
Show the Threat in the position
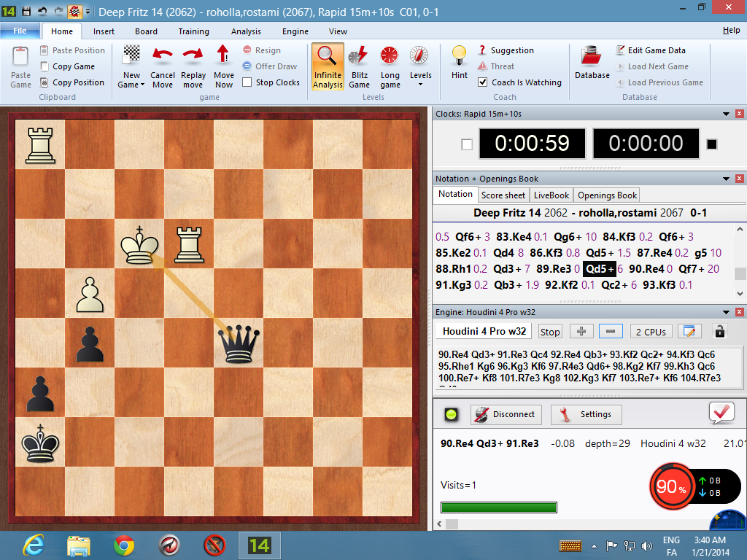pyautogui.click(x=496, y=66)
